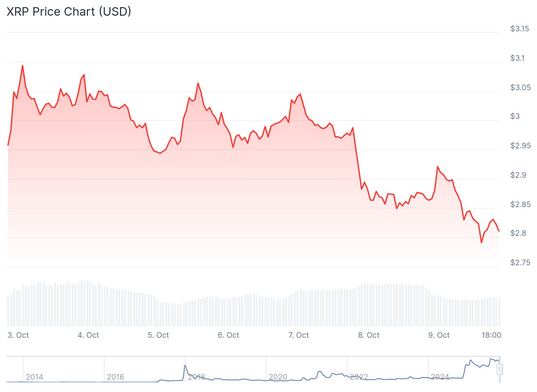The image size is (537, 392).
Task: Click the highest price peak on 3. Oct
Action: [23, 66]
